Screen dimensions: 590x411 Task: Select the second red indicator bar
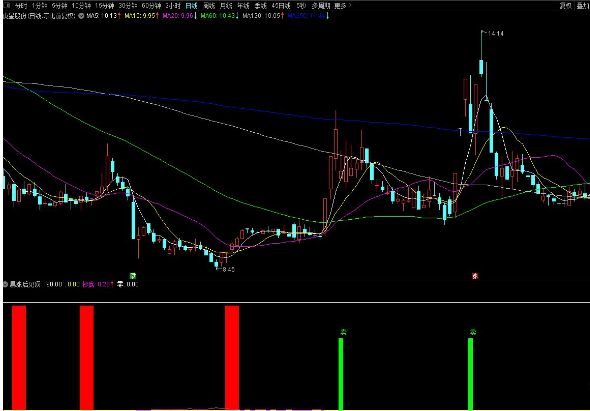tap(87, 357)
